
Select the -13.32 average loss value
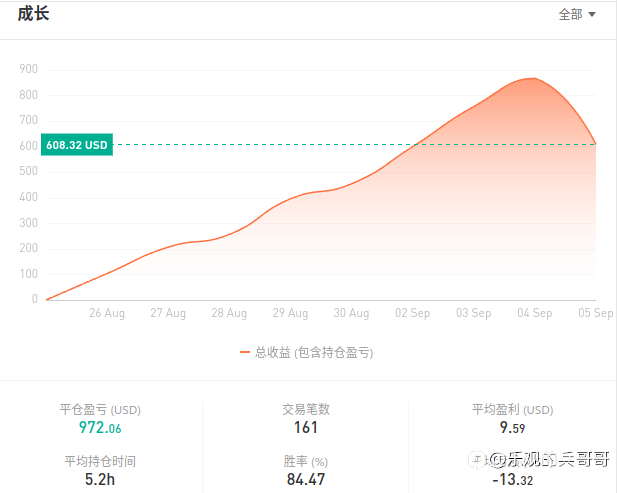point(513,480)
